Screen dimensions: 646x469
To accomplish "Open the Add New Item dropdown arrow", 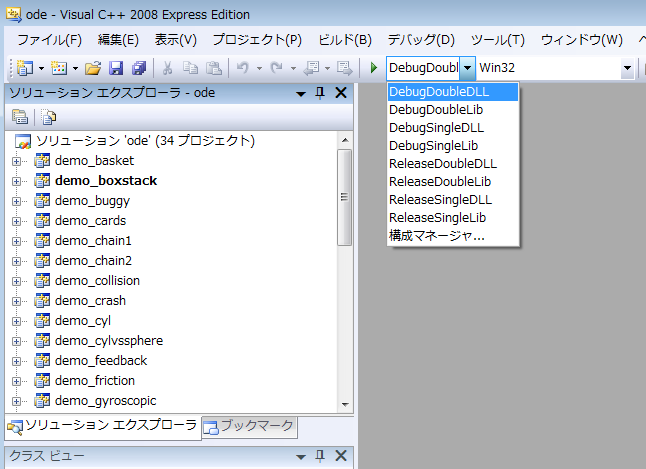I will tap(75, 68).
